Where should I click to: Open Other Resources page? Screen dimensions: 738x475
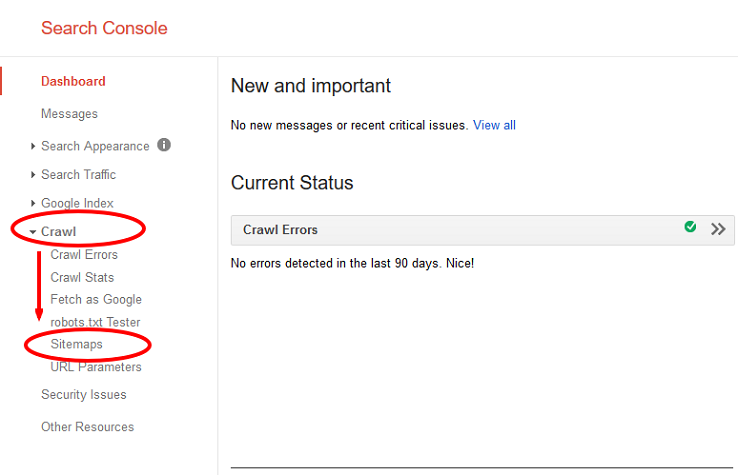pyautogui.click(x=88, y=427)
